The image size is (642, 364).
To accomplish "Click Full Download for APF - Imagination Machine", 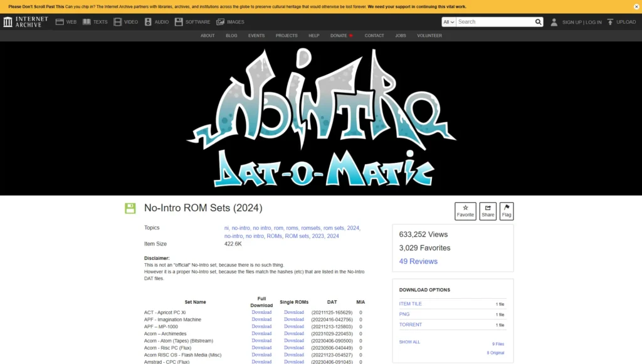I will (261, 320).
